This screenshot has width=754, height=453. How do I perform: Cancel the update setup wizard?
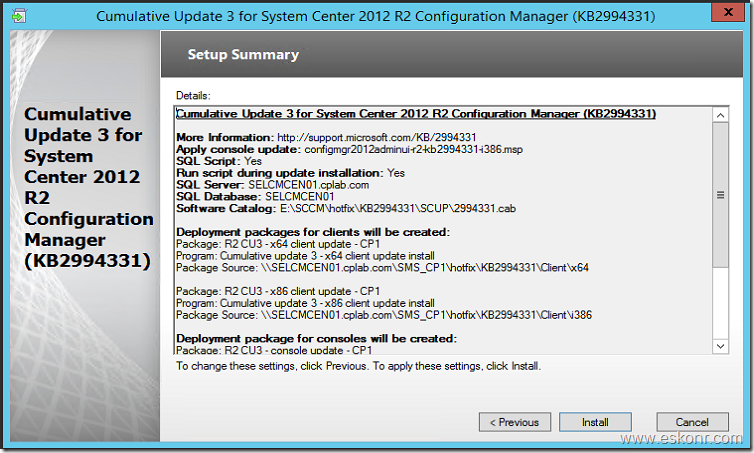pyautogui.click(x=692, y=422)
